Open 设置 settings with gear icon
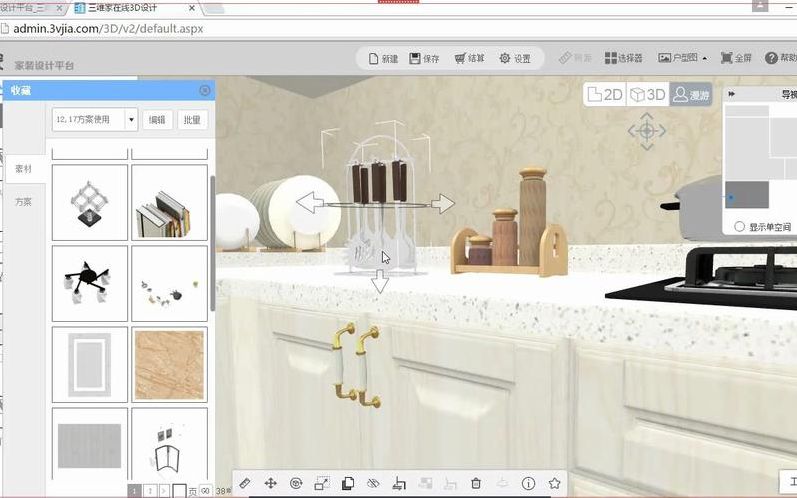Screen dimensions: 797x498 click(x=515, y=58)
